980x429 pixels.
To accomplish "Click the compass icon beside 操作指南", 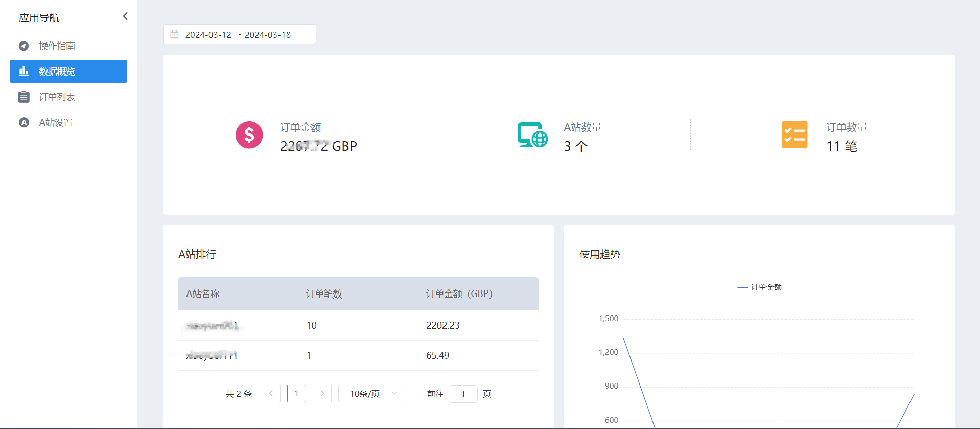I will 24,46.
